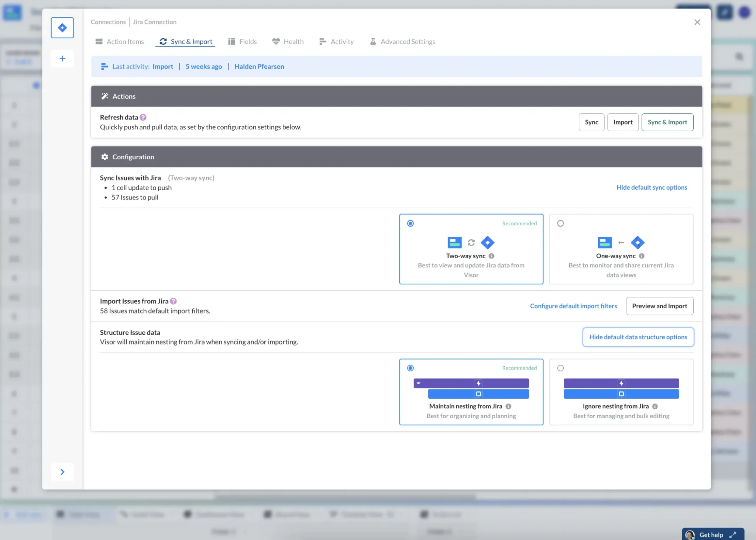Open Configure default import filters
The width and height of the screenshot is (756, 540).
point(573,306)
